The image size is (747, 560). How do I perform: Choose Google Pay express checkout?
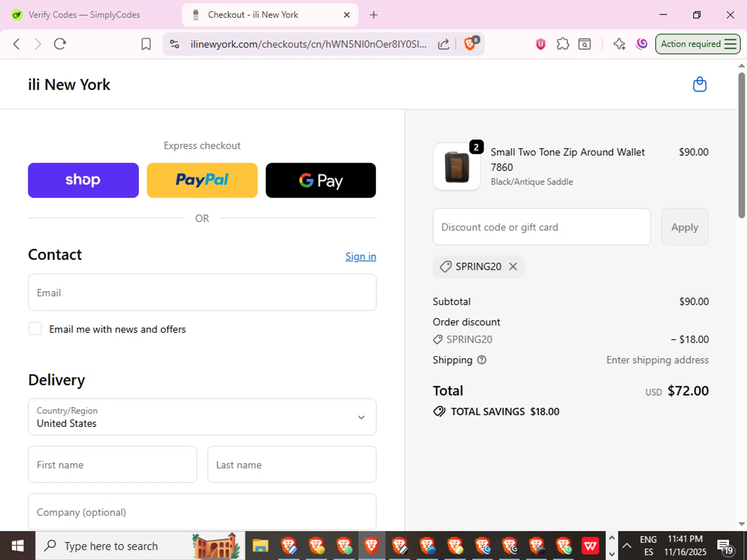pos(321,180)
